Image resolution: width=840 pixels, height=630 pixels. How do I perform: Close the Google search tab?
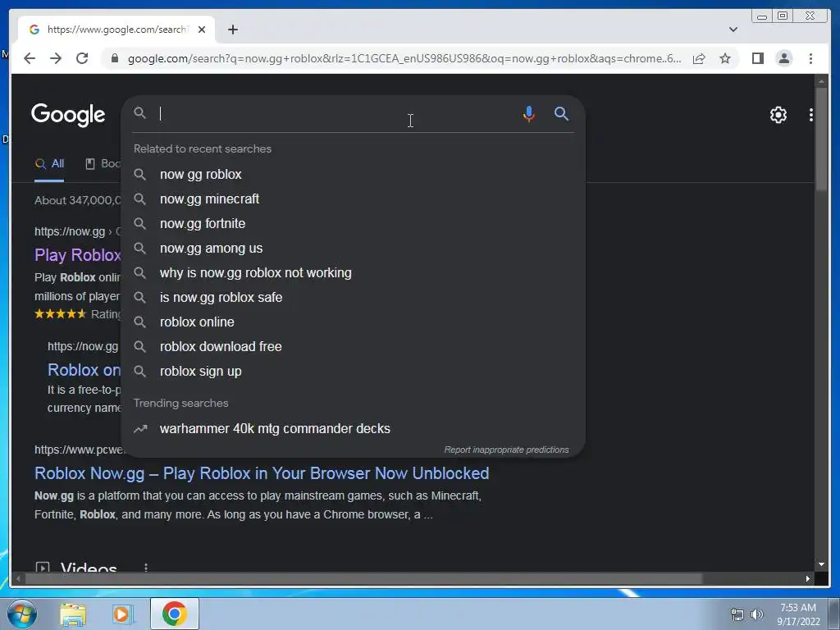coord(202,30)
